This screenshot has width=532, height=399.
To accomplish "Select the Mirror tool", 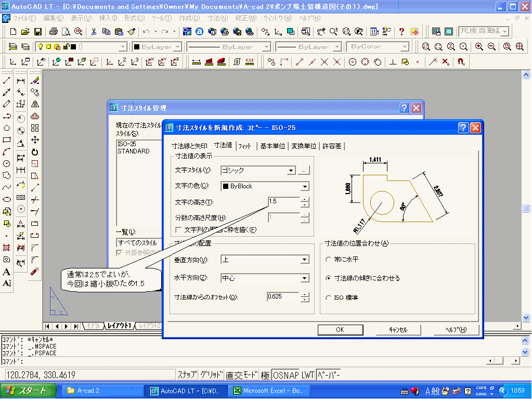I will coord(35,104).
